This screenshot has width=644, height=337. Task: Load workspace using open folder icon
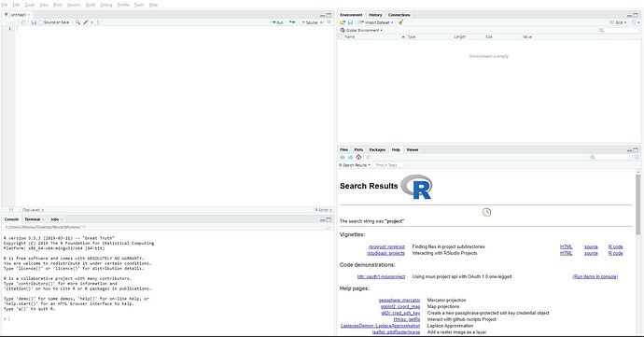click(x=343, y=22)
